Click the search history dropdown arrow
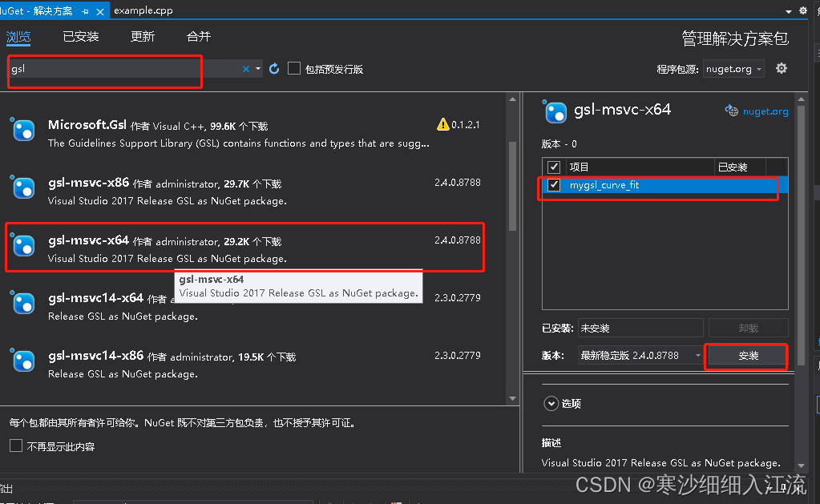Image resolution: width=820 pixels, height=504 pixels. click(258, 70)
